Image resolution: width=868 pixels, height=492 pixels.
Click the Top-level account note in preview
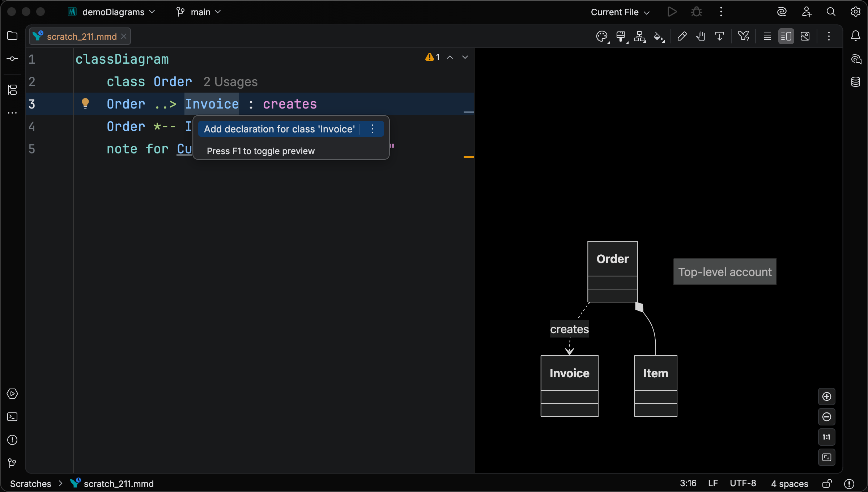coord(725,272)
